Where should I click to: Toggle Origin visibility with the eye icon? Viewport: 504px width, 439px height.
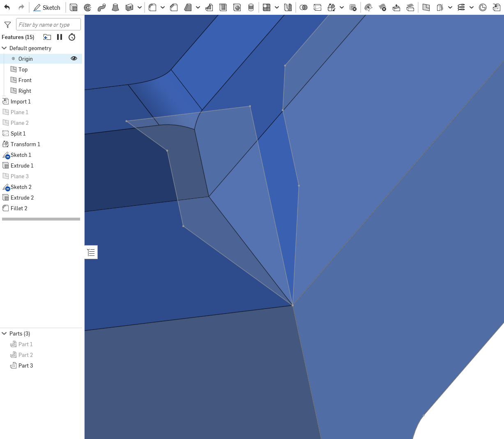click(x=74, y=58)
